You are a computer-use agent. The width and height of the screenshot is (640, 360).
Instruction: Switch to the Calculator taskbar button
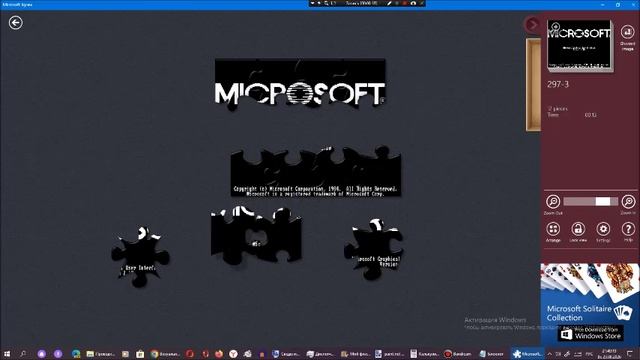[x=424, y=354]
